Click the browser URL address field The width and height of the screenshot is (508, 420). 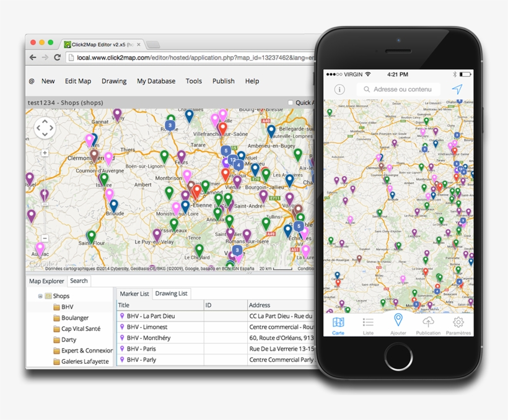tap(191, 58)
